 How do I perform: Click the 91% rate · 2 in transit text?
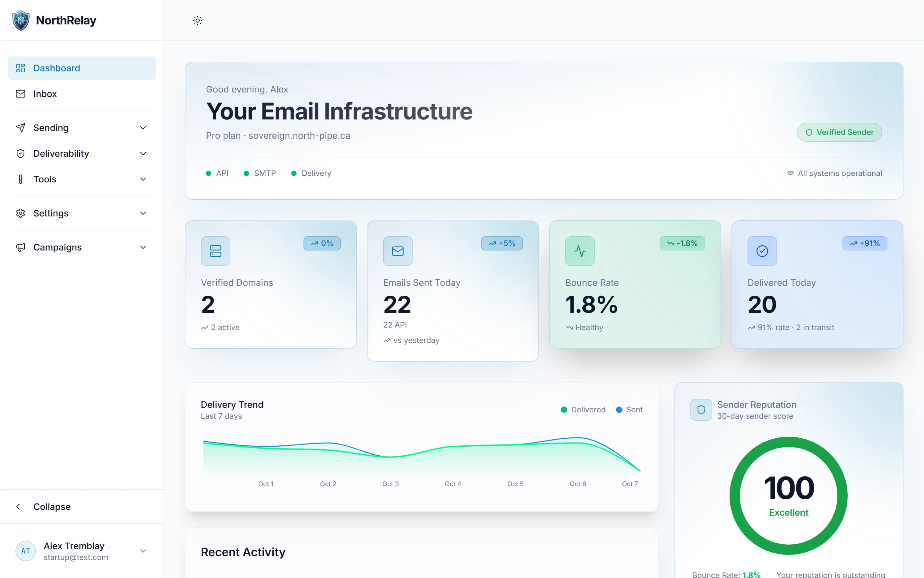tap(796, 327)
